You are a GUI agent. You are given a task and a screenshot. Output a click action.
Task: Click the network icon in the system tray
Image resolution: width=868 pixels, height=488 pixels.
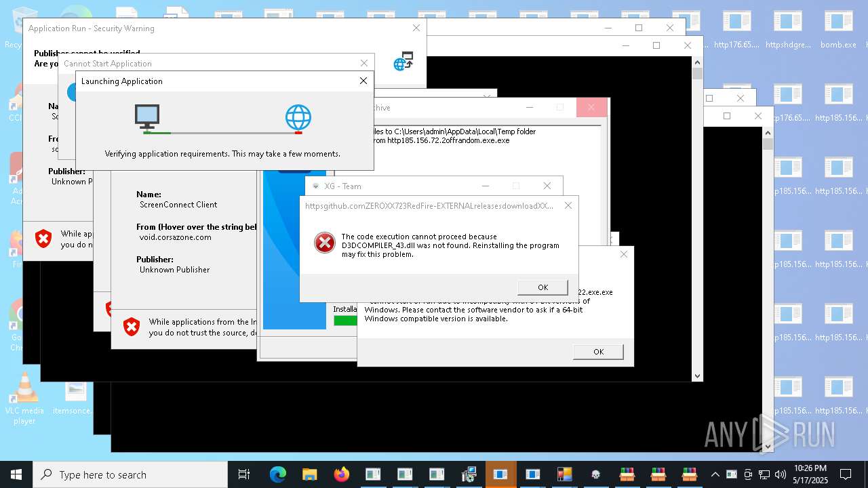tap(764, 474)
